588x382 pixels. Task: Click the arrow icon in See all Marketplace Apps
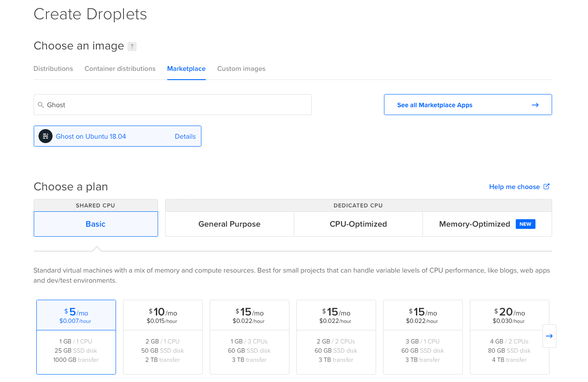(x=535, y=105)
